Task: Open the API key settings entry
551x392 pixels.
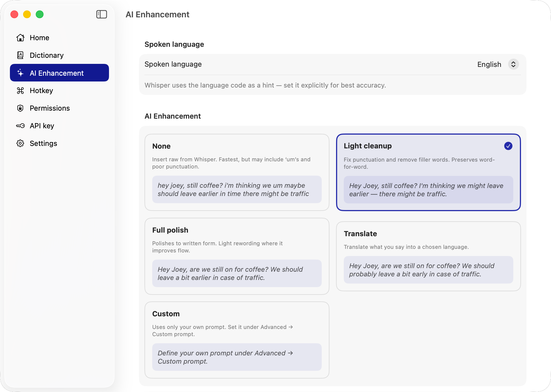Action: [42, 126]
